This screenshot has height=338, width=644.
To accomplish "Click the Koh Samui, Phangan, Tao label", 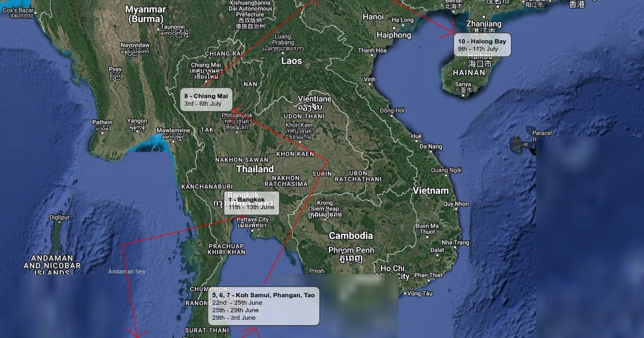I will 264,306.
